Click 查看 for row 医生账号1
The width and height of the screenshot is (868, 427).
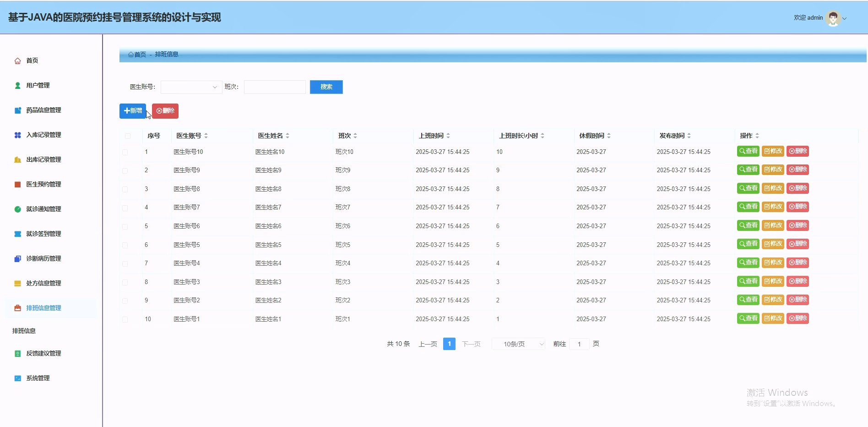click(749, 318)
